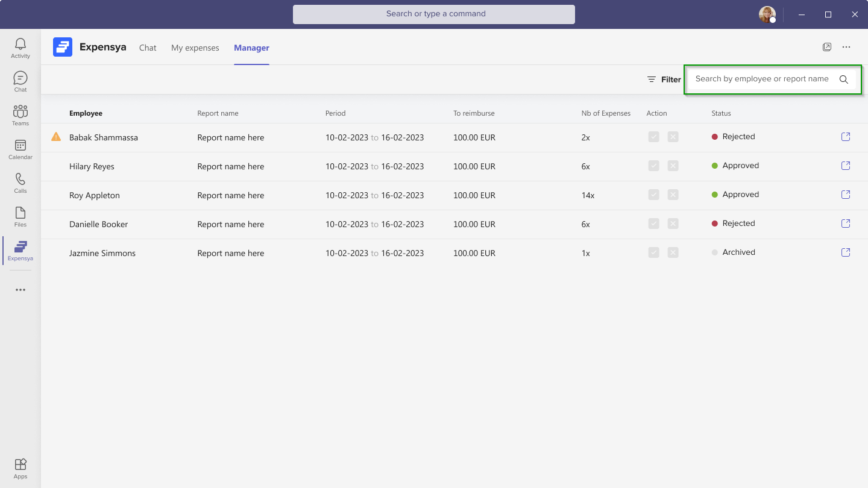Open Babak Shammassa's report in new window
This screenshot has height=488, width=868.
[x=845, y=137]
